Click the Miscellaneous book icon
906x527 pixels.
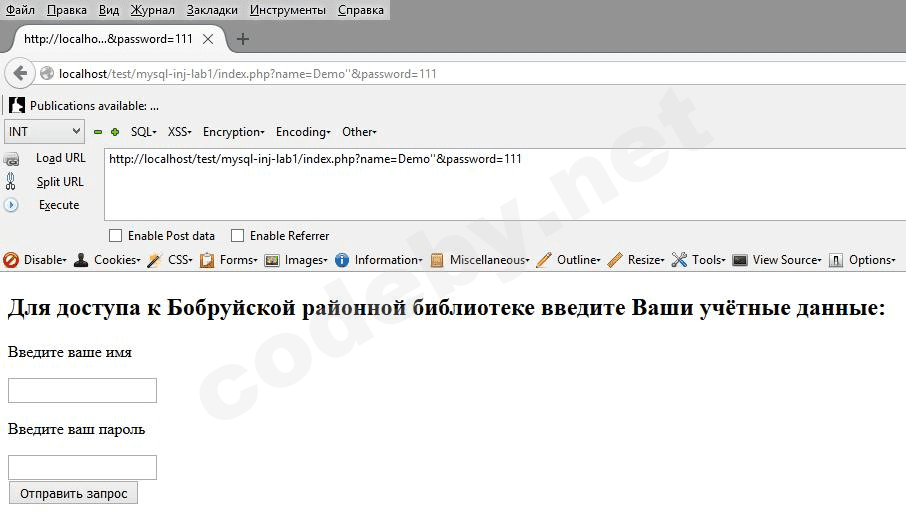point(437,261)
